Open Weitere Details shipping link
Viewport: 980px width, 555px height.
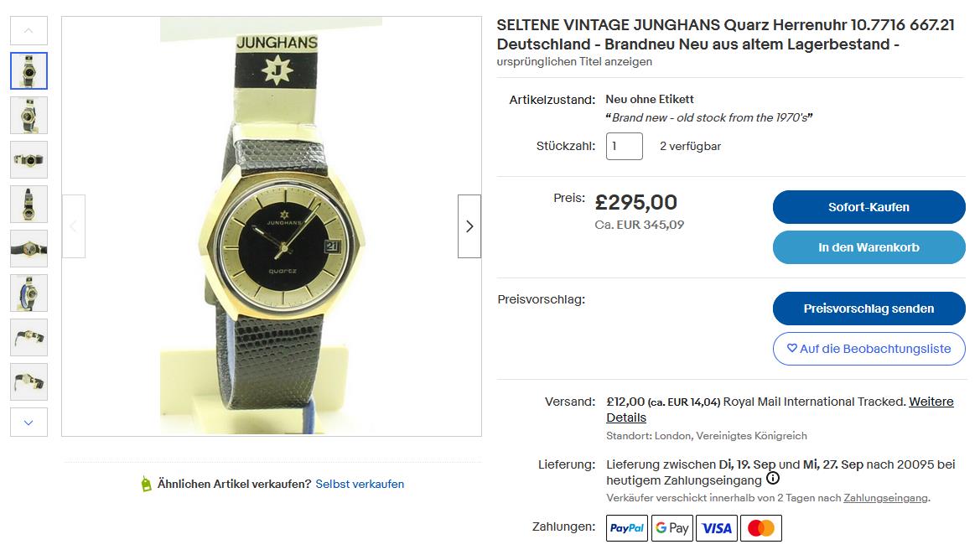coord(931,402)
